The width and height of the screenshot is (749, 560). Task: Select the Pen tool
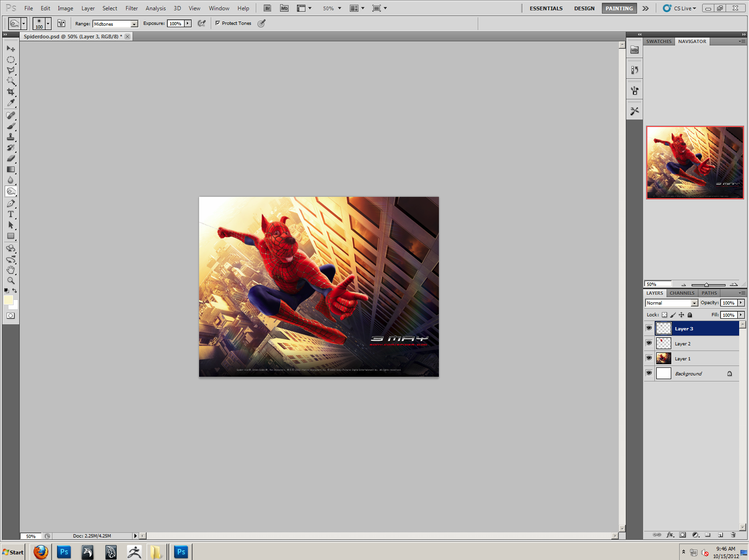[x=11, y=203]
